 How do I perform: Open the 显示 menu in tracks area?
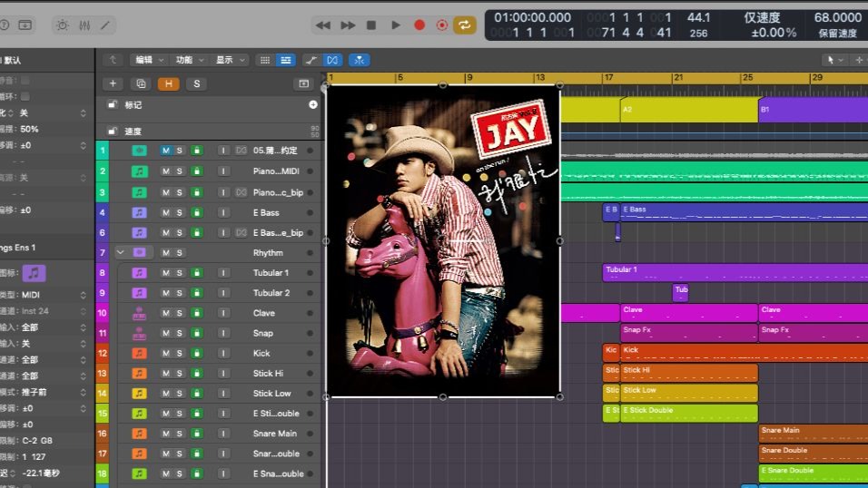point(229,60)
